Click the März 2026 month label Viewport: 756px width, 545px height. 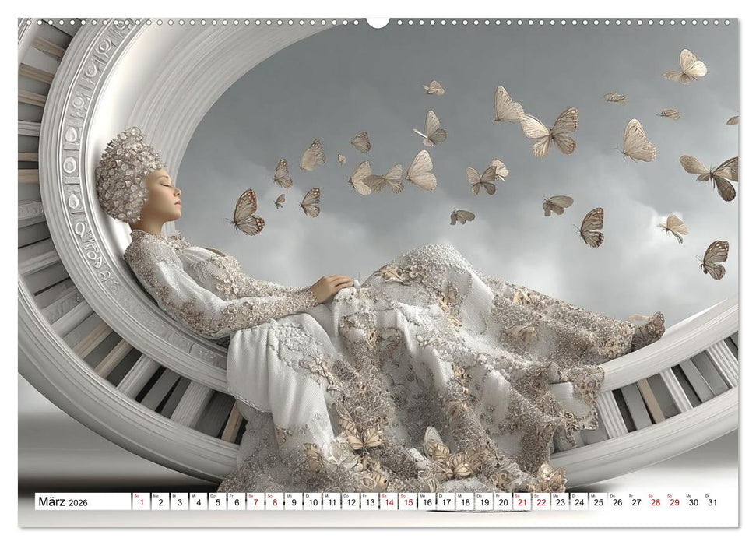64,502
